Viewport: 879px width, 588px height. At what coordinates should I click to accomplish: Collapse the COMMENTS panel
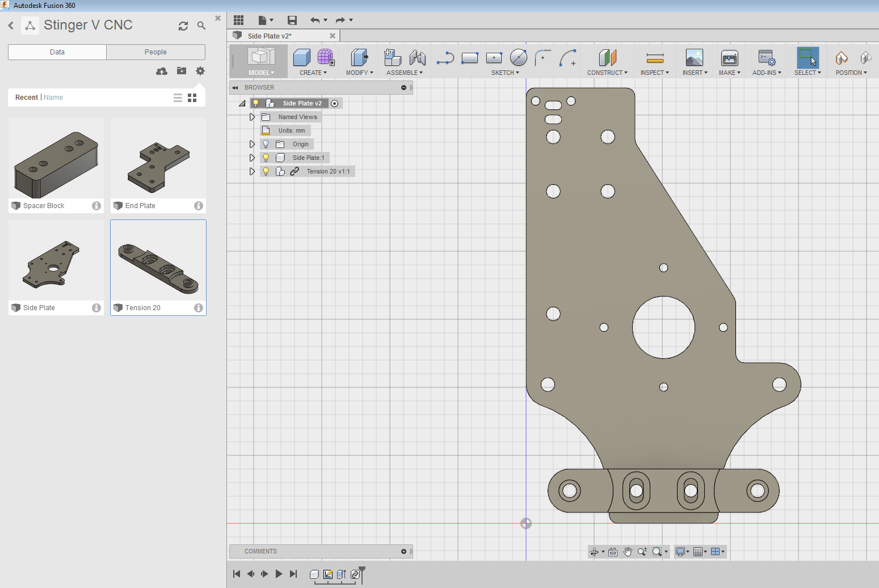(403, 551)
